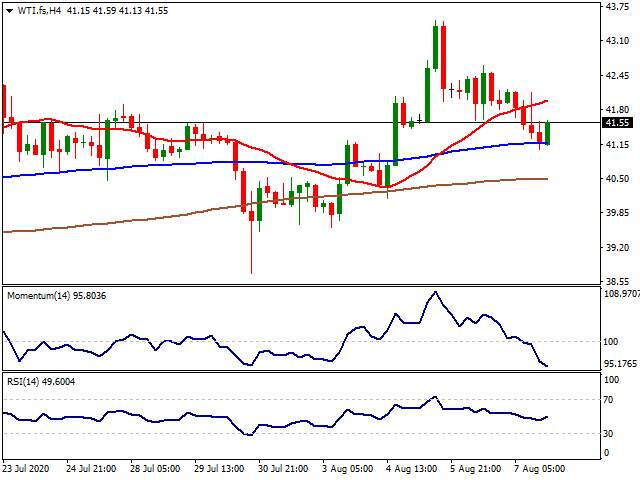Screen dimensions: 640x480
Task: Click the 108.9707 momentum scale value
Action: [x=622, y=293]
